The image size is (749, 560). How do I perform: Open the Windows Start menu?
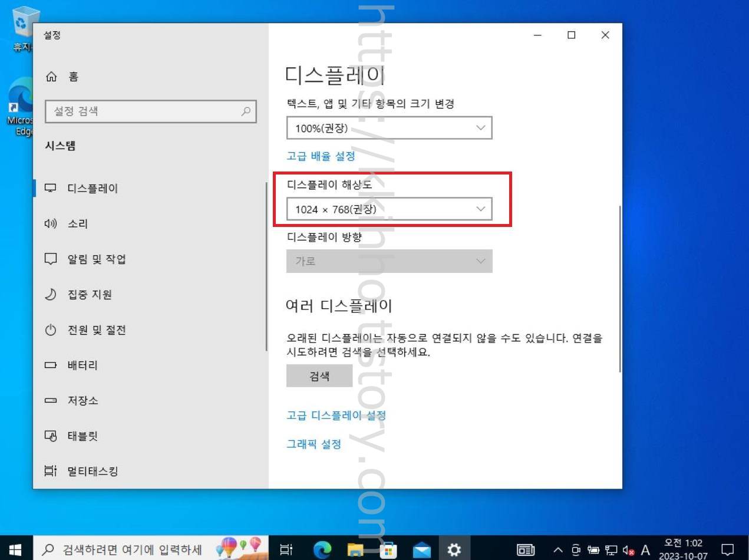(x=15, y=549)
